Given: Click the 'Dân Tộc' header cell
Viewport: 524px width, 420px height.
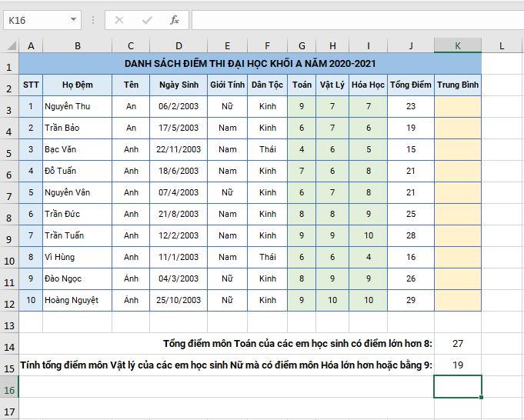Looking at the screenshot, I should coord(267,85).
